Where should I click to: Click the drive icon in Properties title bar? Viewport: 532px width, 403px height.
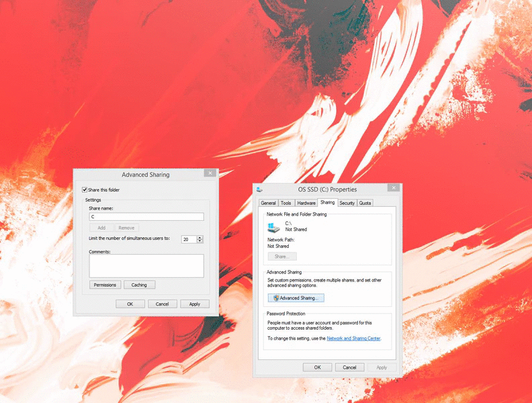259,189
